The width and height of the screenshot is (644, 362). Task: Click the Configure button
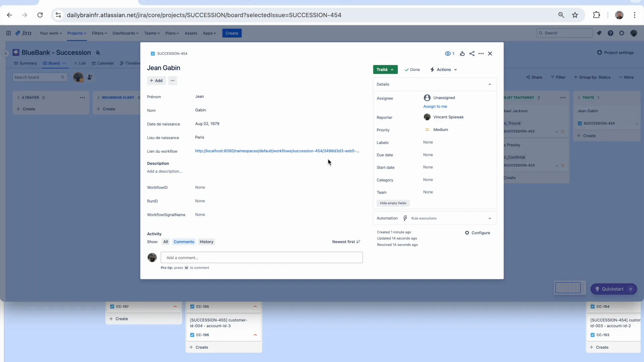click(477, 233)
